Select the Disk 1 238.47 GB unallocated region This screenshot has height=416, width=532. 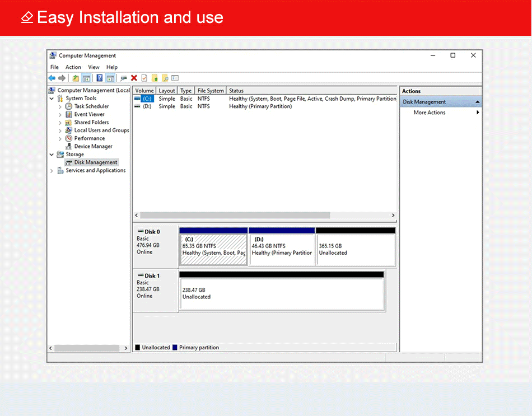[281, 293]
